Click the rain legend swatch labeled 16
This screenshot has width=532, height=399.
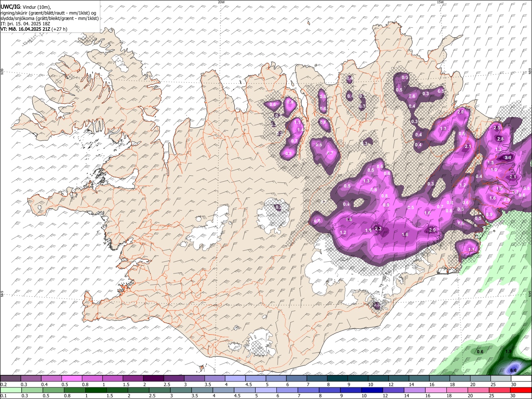[x=436, y=390]
